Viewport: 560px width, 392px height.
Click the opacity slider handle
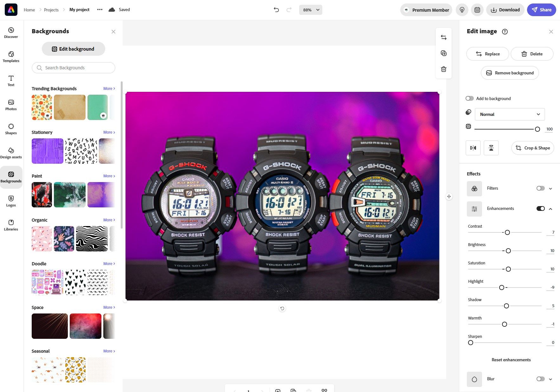(x=537, y=129)
